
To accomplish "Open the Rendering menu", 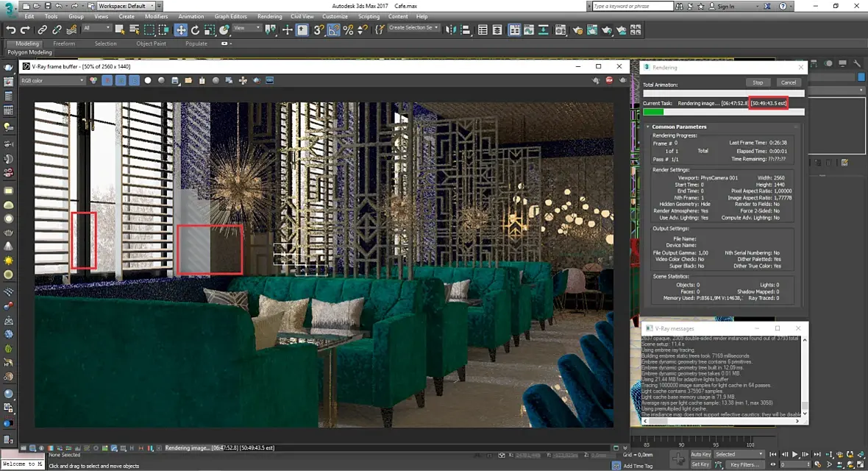I will [269, 16].
